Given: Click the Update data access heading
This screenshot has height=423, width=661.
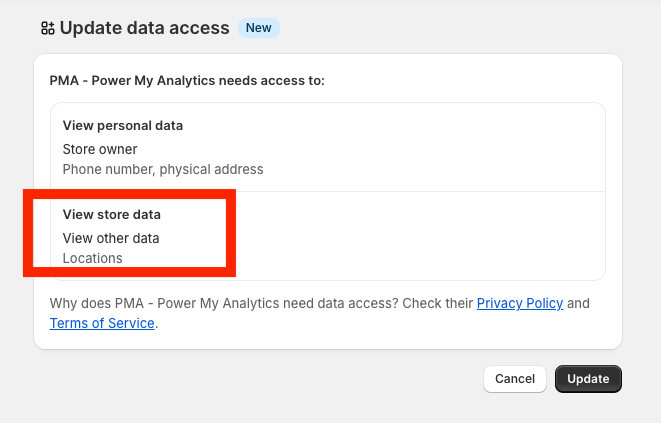Looking at the screenshot, I should pyautogui.click(x=144, y=28).
